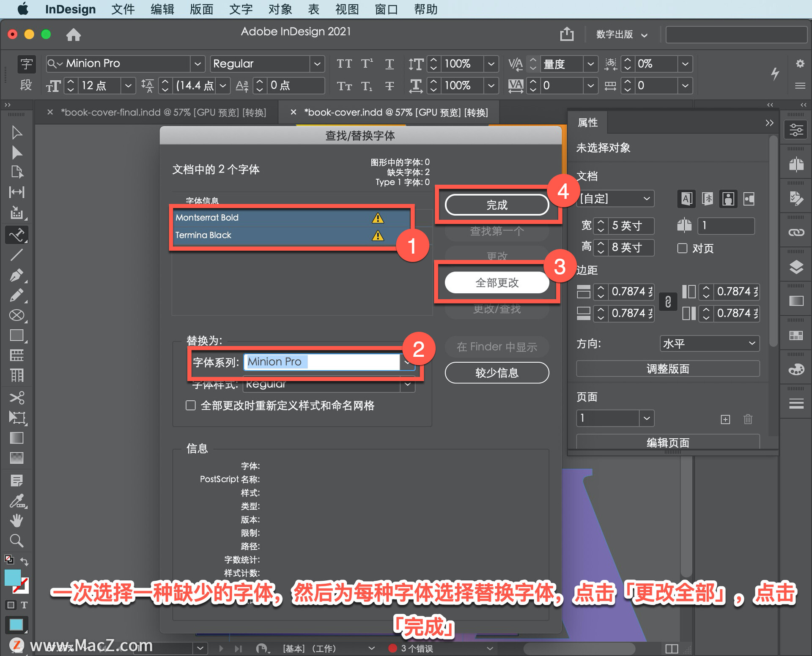Click the 全部更改 button
Viewport: 812px width, 656px height.
pyautogui.click(x=497, y=282)
